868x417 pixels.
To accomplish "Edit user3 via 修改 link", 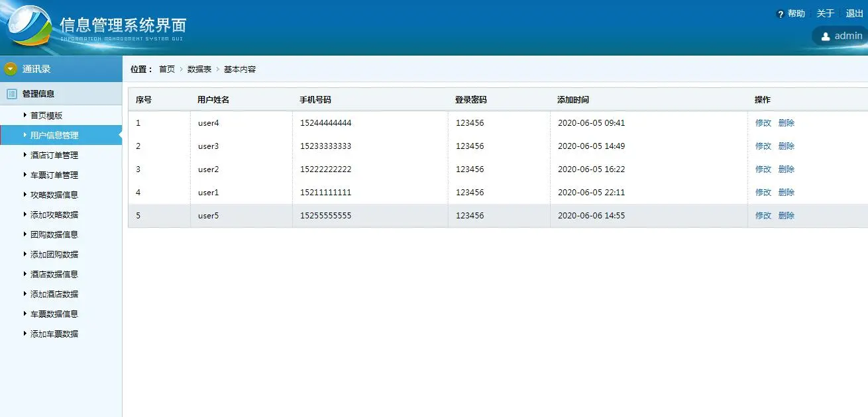I will pyautogui.click(x=763, y=146).
